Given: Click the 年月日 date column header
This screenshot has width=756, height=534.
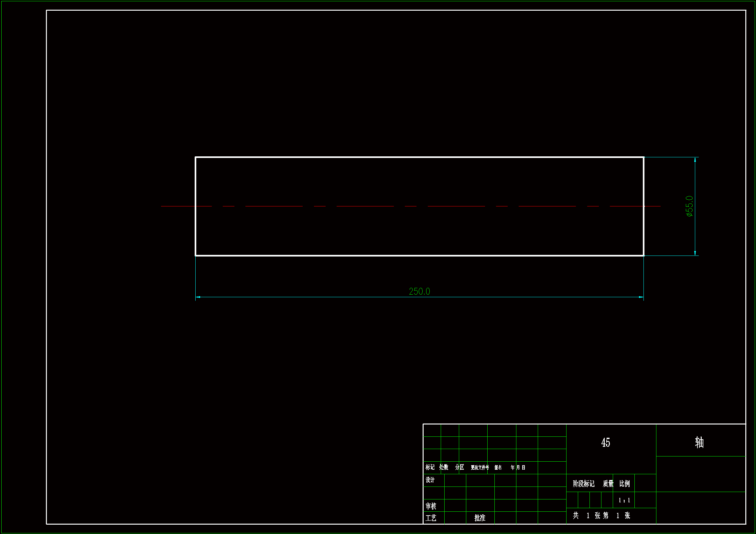Looking at the screenshot, I should [x=518, y=467].
